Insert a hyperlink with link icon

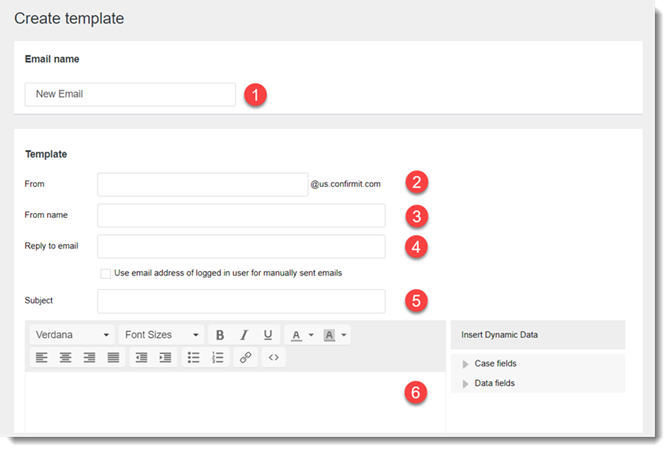pos(246,358)
